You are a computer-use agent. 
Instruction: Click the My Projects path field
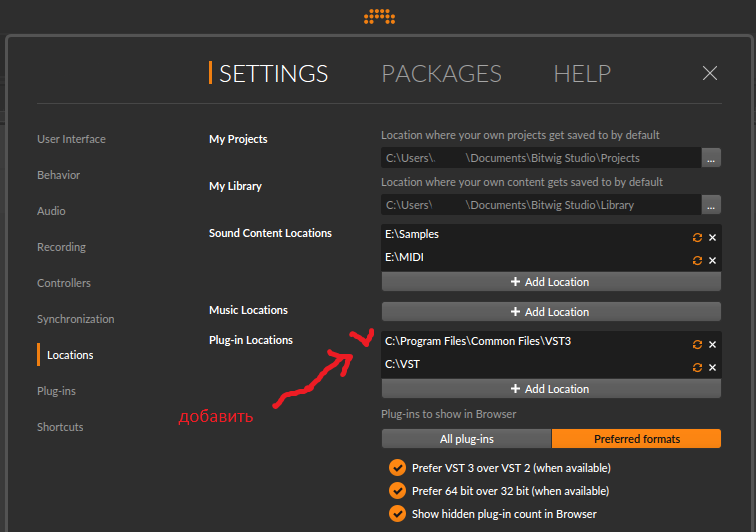[x=541, y=158]
